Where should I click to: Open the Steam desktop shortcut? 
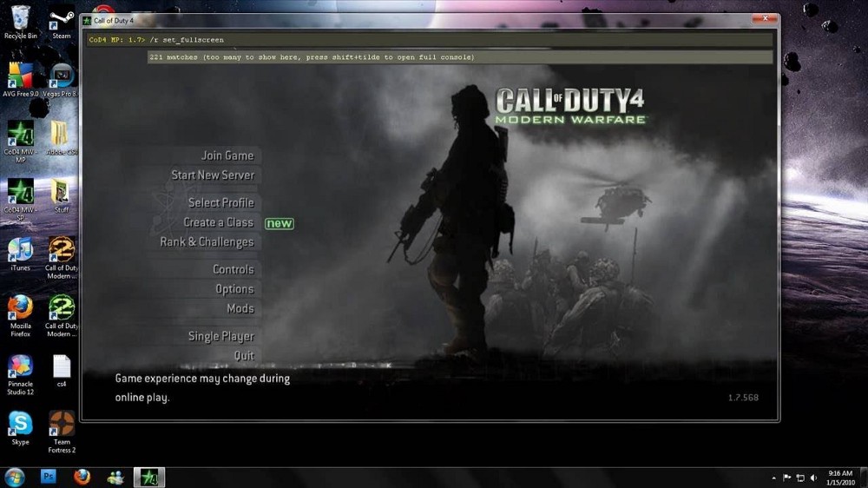[62, 23]
